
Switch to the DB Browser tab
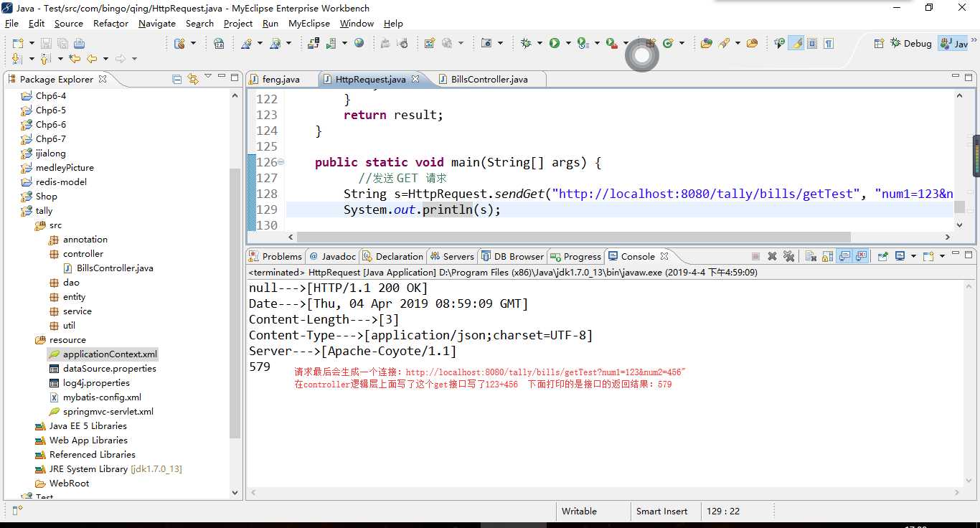(513, 256)
